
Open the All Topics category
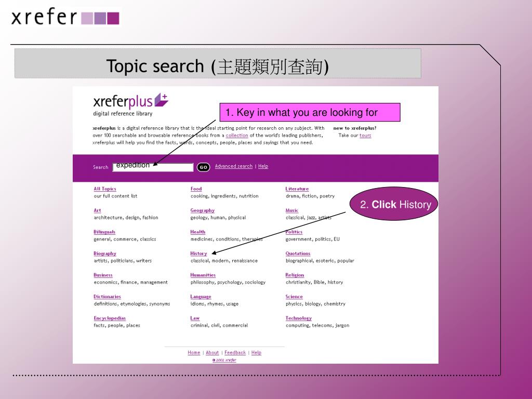coord(105,189)
